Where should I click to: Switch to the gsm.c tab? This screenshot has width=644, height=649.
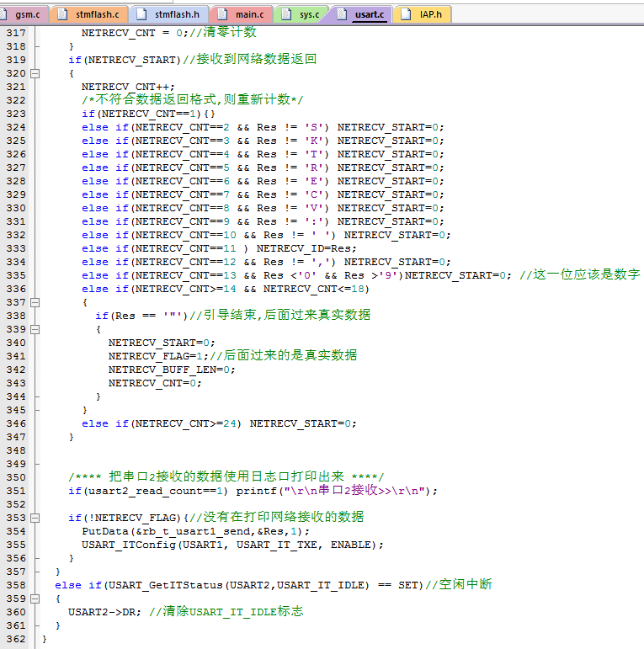(x=27, y=14)
